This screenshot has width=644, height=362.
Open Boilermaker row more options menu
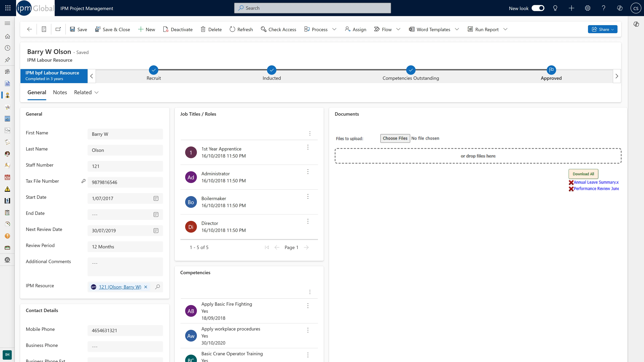pyautogui.click(x=308, y=197)
